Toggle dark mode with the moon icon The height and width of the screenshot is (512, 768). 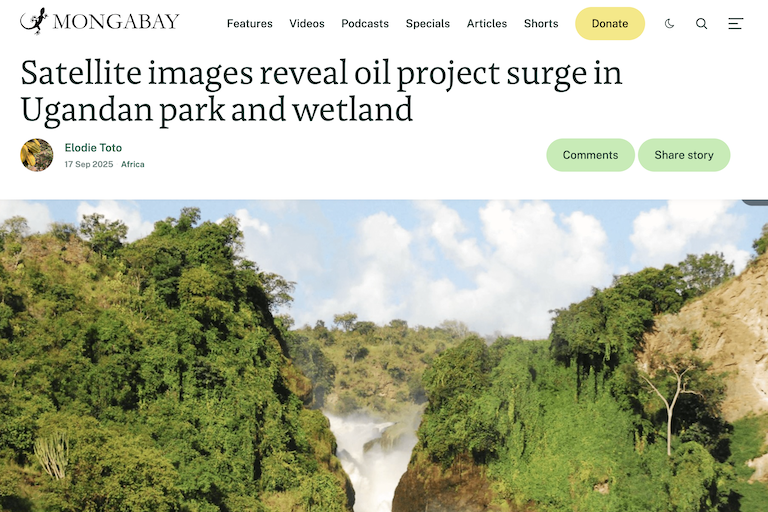669,24
